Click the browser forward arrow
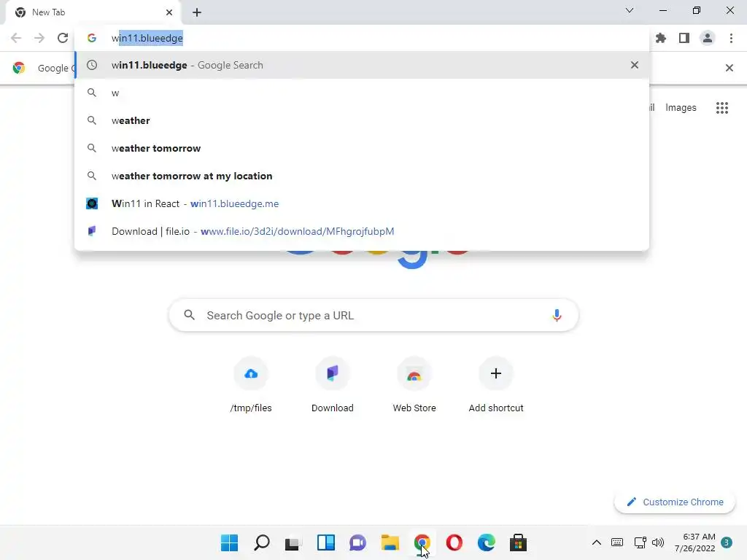Screen dimensions: 747x560 pyautogui.click(x=39, y=38)
